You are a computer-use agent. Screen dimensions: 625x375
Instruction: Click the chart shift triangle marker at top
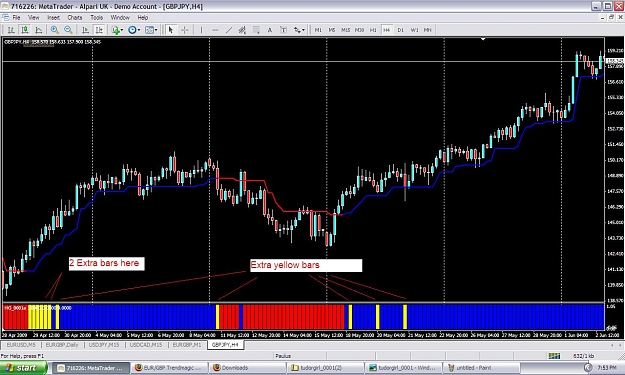coord(483,39)
